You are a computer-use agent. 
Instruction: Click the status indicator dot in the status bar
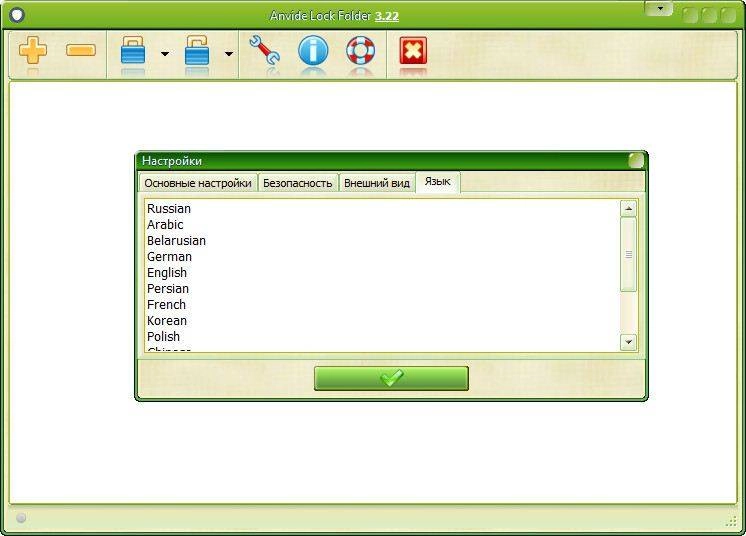(21, 518)
